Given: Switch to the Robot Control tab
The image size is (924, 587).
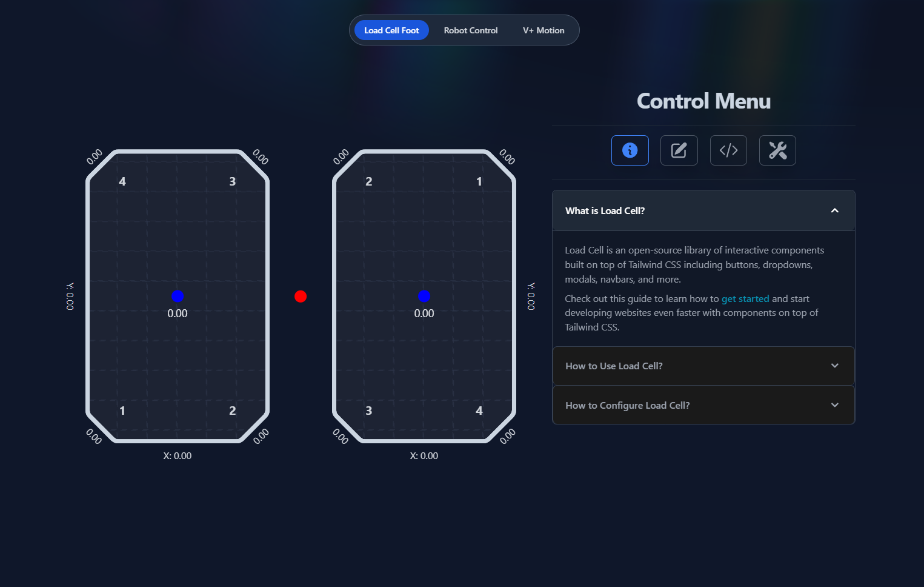Looking at the screenshot, I should click(471, 30).
